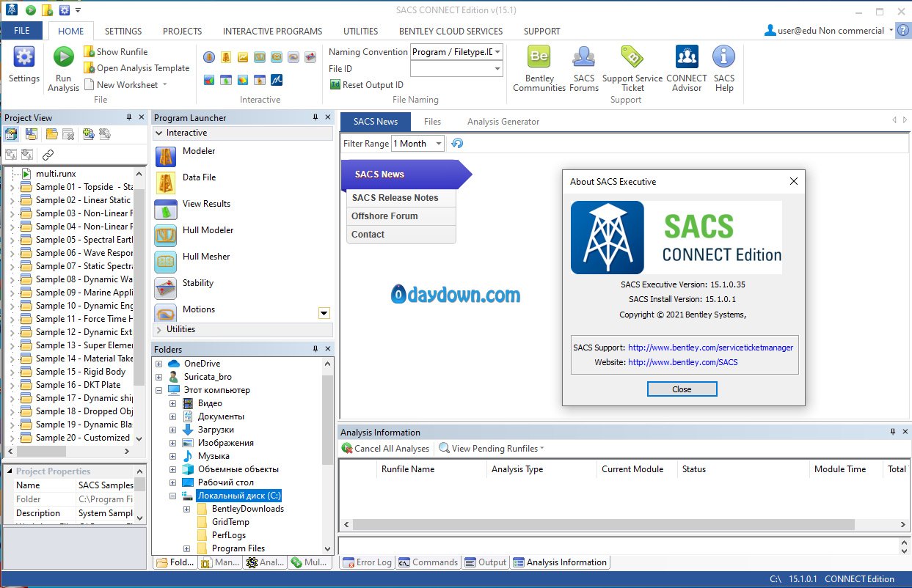Switch to INTERACTIVE PROGRAMS ribbon tab
This screenshot has width=912, height=588.
pos(272,31)
